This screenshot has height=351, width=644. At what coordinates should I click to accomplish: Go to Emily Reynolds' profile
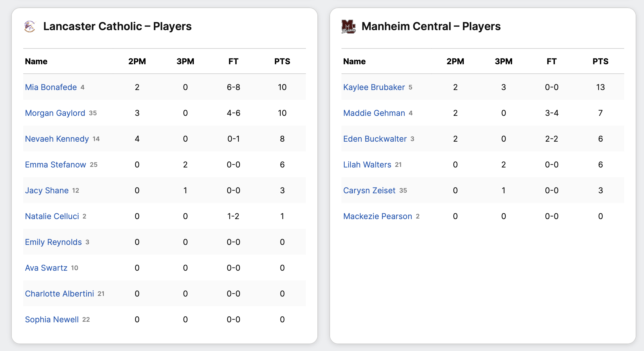53,242
